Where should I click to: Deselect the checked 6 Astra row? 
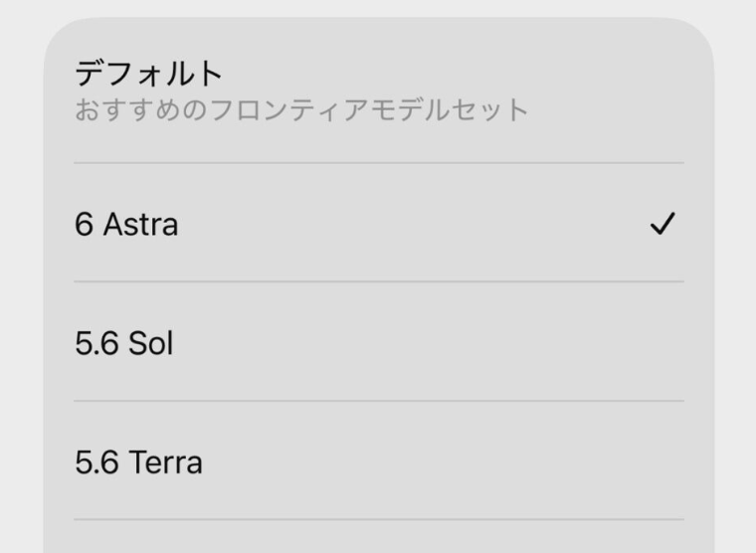click(379, 223)
